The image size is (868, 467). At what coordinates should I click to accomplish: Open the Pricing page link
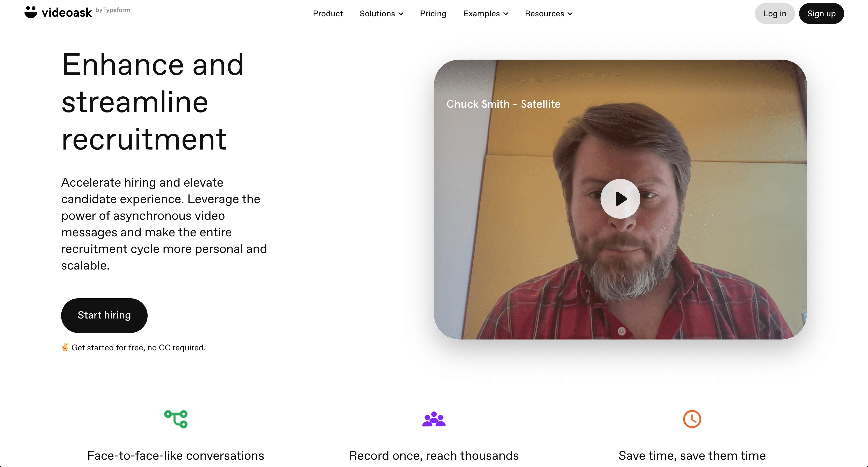tap(433, 14)
